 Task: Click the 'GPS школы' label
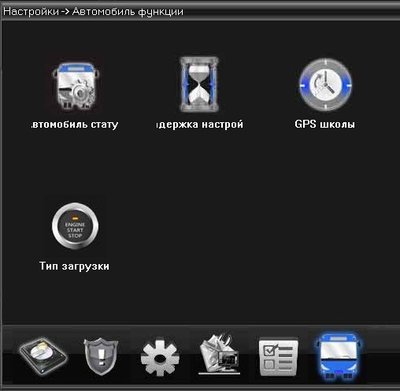325,124
